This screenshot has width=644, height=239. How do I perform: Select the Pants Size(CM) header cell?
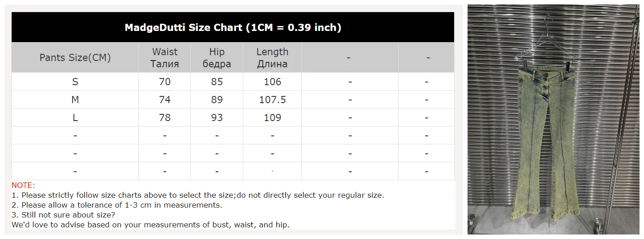(75, 57)
